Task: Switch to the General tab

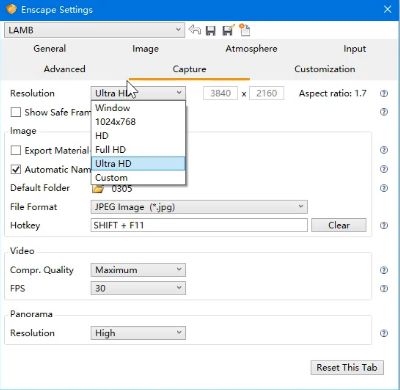Action: point(50,49)
